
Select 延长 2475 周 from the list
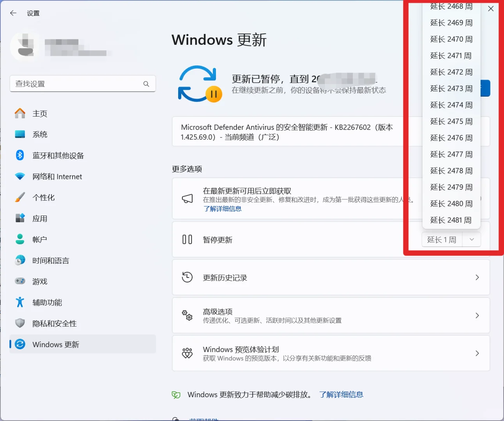pyautogui.click(x=451, y=121)
